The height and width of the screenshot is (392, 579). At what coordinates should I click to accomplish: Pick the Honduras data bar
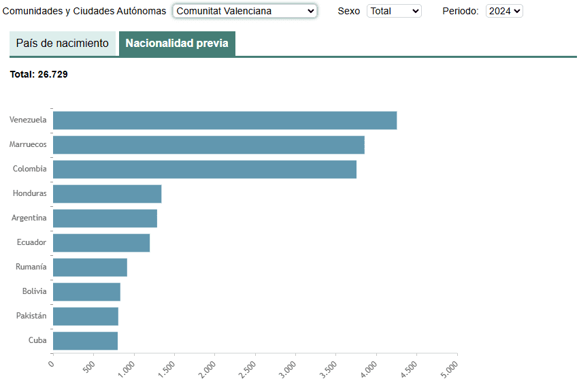pos(107,194)
